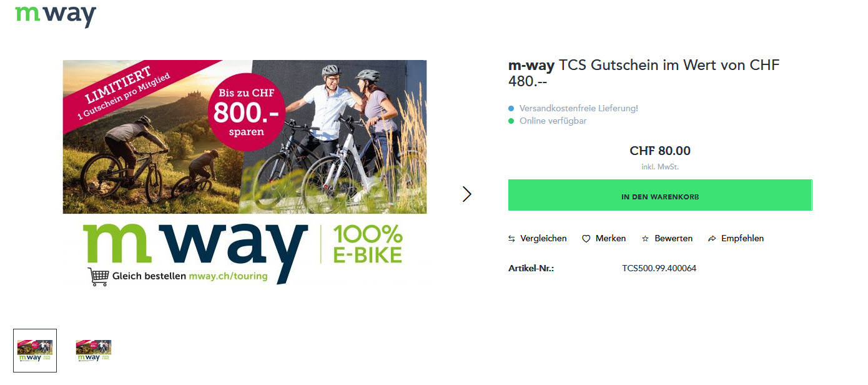
Task: Click the heart icon beside Merken
Action: 586,239
